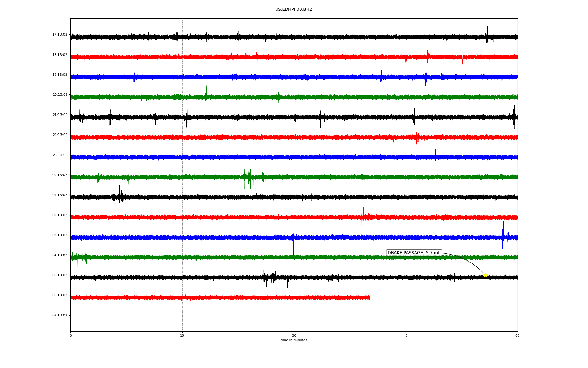588x368 pixels.
Task: Click the 23:13:02 time label
Action: tap(60, 155)
